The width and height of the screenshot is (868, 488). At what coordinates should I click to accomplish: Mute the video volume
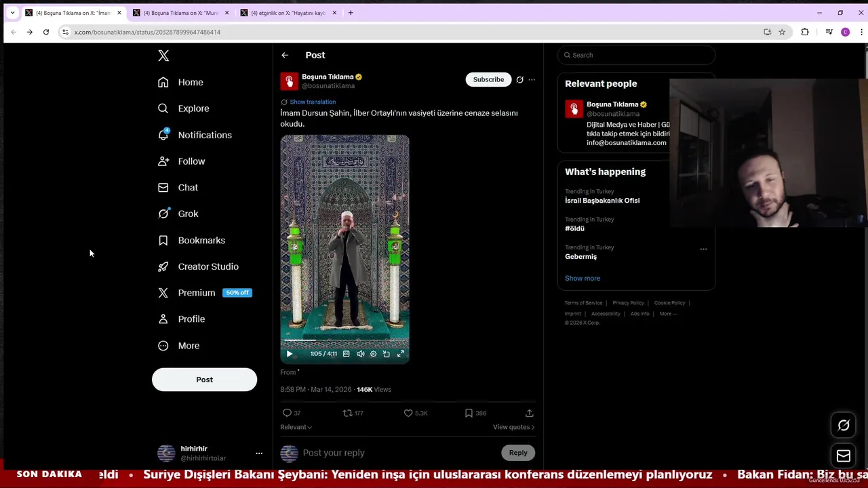click(360, 354)
